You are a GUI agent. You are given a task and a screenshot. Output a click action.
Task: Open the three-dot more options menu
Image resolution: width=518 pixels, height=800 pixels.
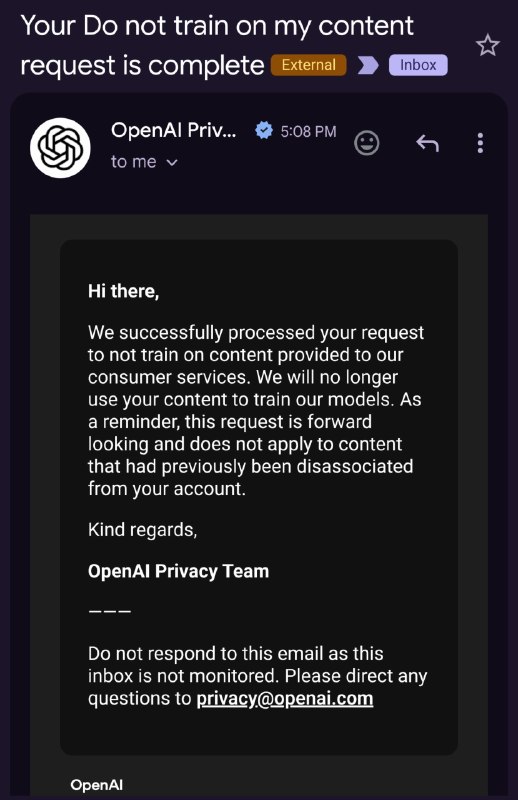click(x=480, y=143)
